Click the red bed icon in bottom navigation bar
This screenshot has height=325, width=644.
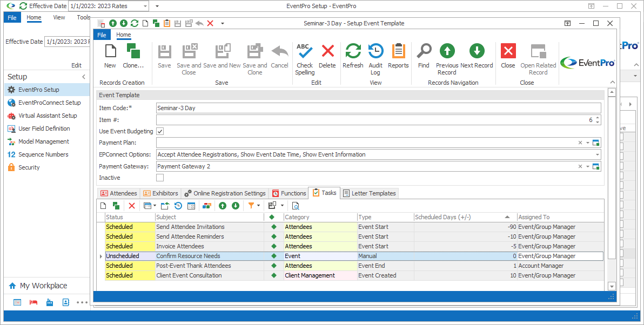[33, 302]
